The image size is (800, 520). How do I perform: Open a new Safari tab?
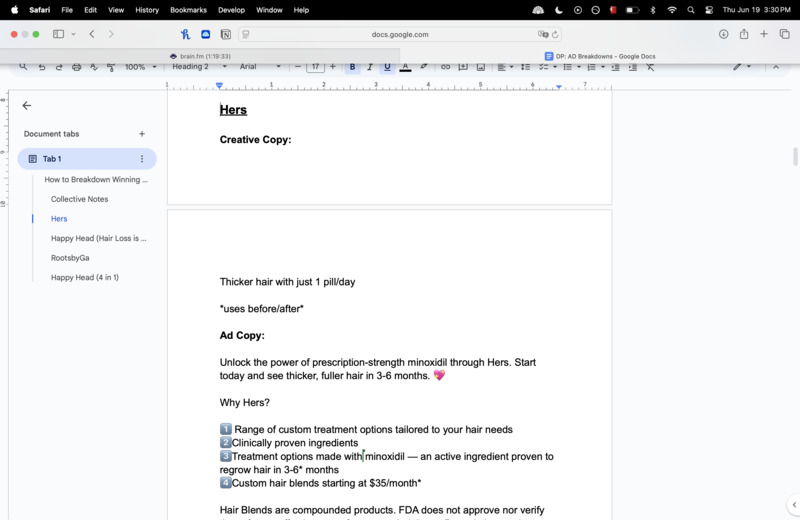point(764,34)
